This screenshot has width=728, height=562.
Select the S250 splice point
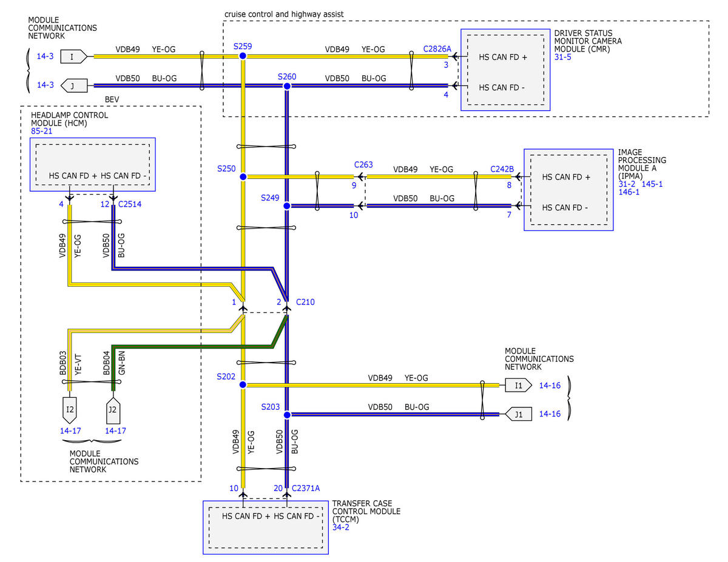(x=243, y=176)
